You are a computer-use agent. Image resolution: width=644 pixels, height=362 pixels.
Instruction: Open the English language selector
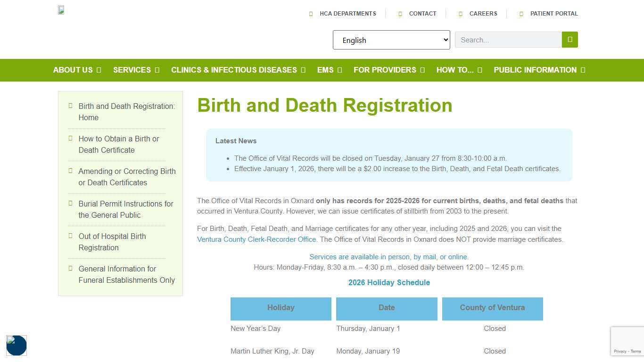(x=391, y=40)
